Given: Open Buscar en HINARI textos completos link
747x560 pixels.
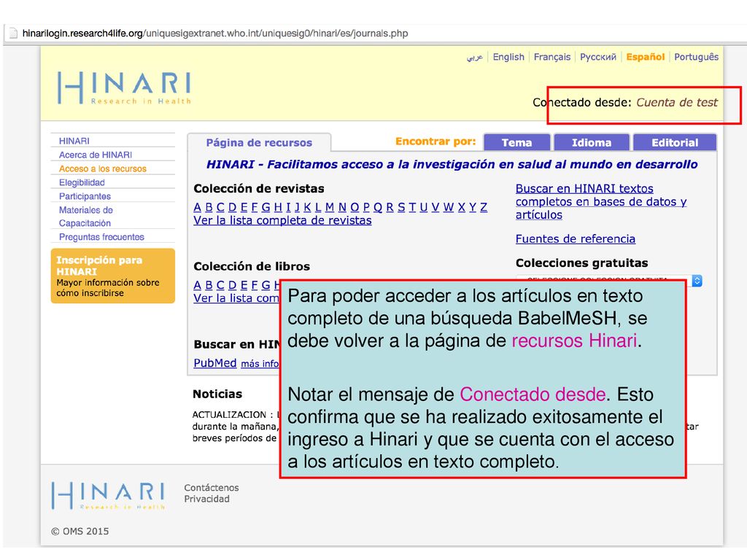Looking at the screenshot, I should tap(601, 202).
